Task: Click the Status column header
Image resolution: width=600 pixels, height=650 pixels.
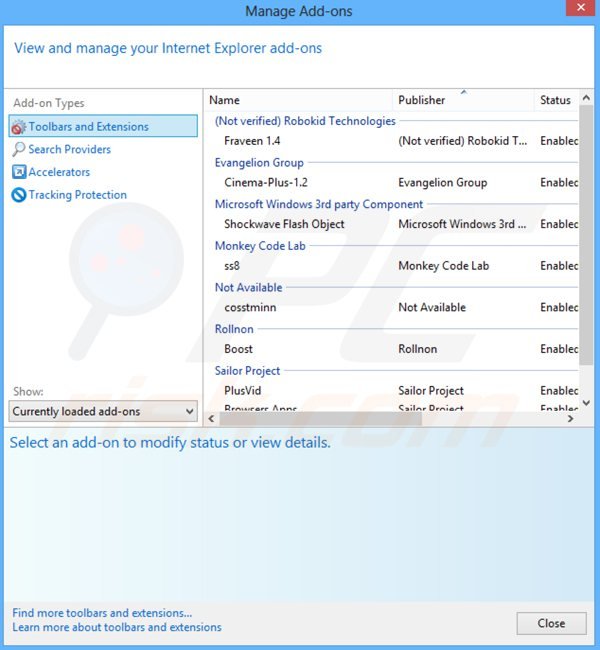Action: pos(556,100)
